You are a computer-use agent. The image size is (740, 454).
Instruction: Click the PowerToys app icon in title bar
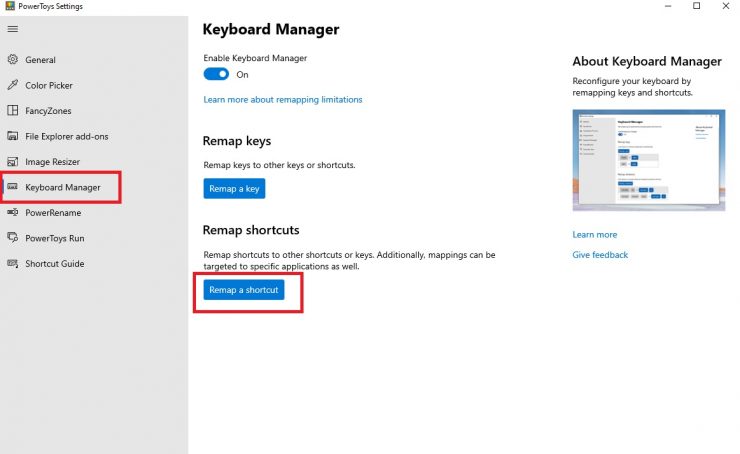tap(10, 6)
